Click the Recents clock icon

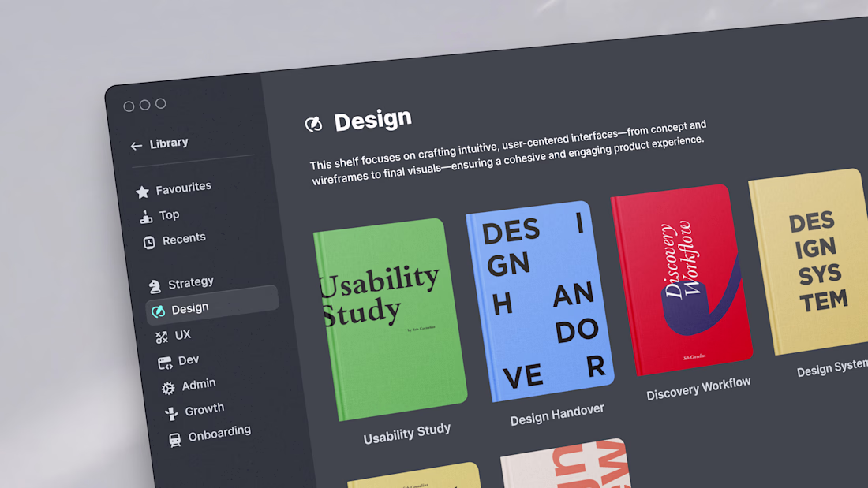(149, 242)
